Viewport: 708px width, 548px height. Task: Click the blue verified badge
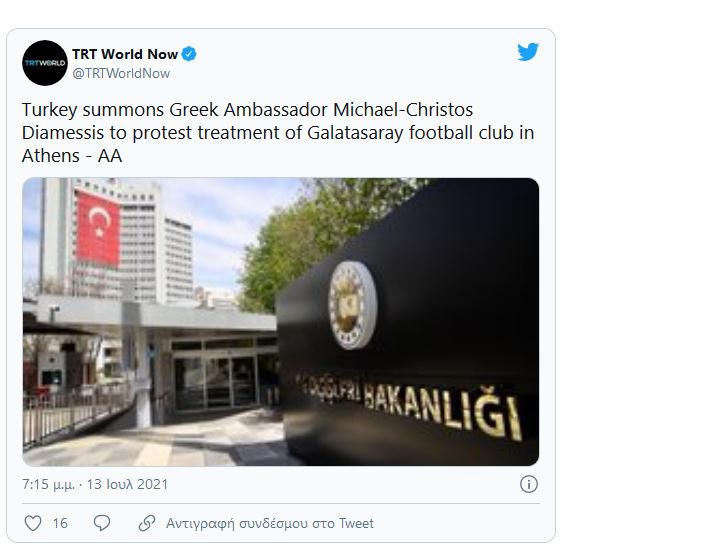click(189, 54)
